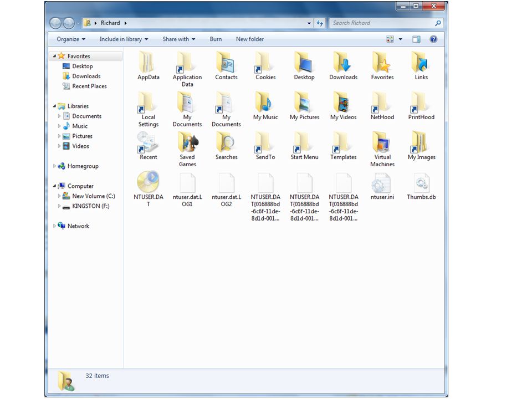532x399 pixels.
Task: Select Recent Places in sidebar
Action: (x=89, y=86)
